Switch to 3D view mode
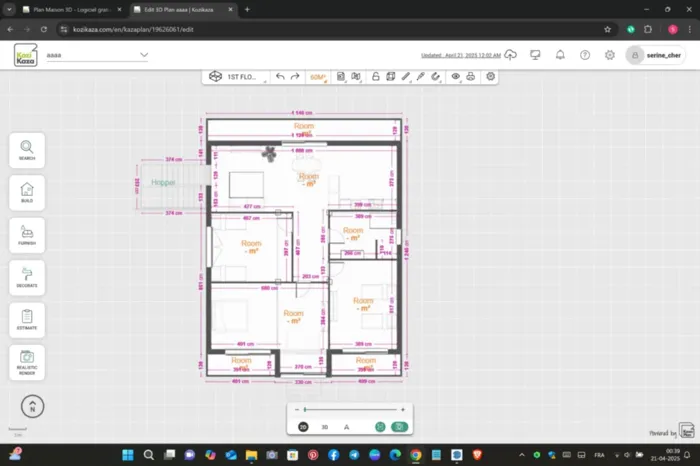This screenshot has height=466, width=700. click(x=324, y=427)
